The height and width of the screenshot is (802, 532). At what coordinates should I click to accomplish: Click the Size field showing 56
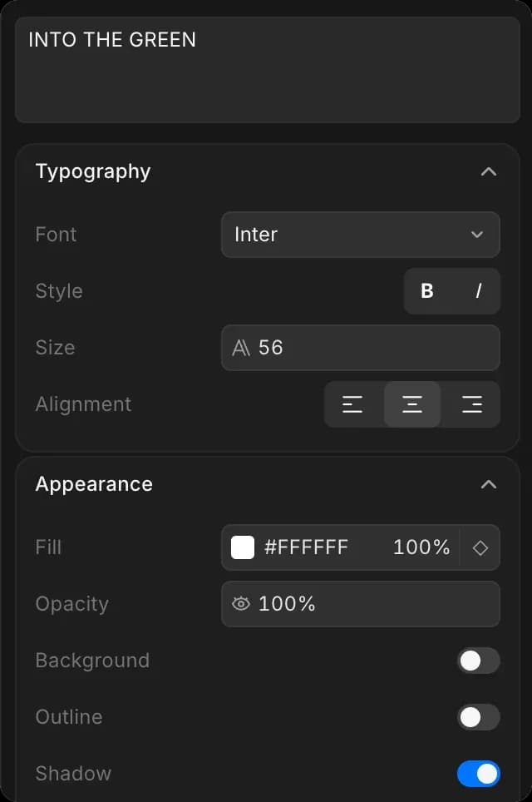360,348
